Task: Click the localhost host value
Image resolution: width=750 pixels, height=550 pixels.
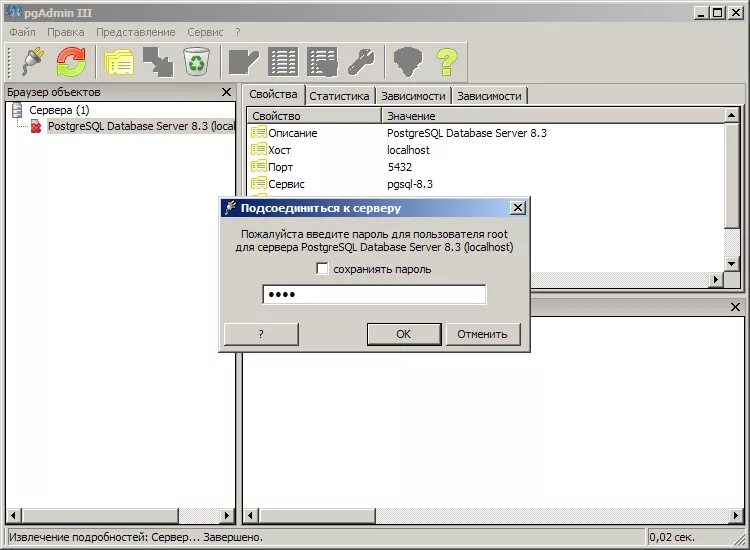Action: point(408,150)
